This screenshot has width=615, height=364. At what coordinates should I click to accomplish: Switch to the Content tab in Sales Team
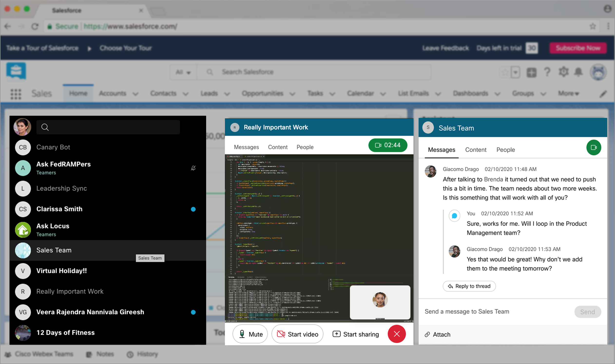475,150
